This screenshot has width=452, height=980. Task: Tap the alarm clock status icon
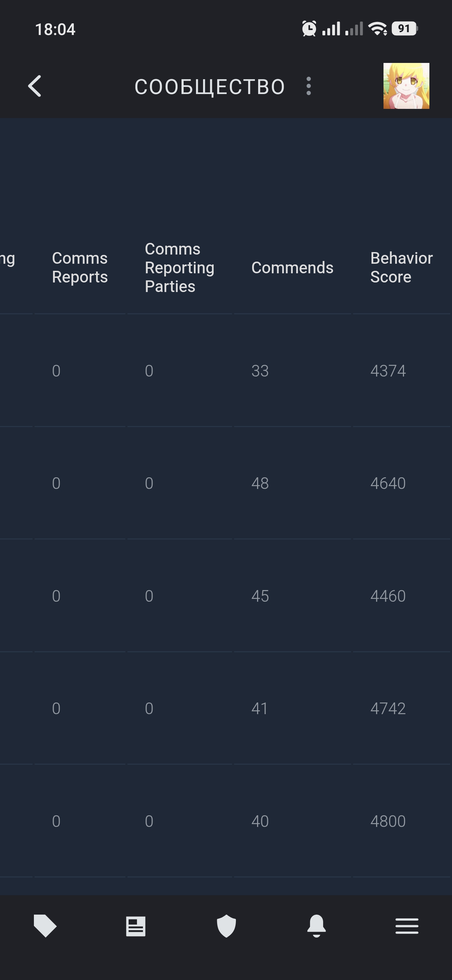[x=309, y=29]
